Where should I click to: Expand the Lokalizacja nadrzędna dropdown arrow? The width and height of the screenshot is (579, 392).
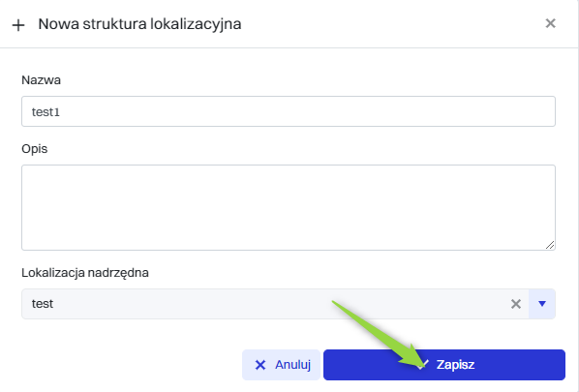coord(541,304)
